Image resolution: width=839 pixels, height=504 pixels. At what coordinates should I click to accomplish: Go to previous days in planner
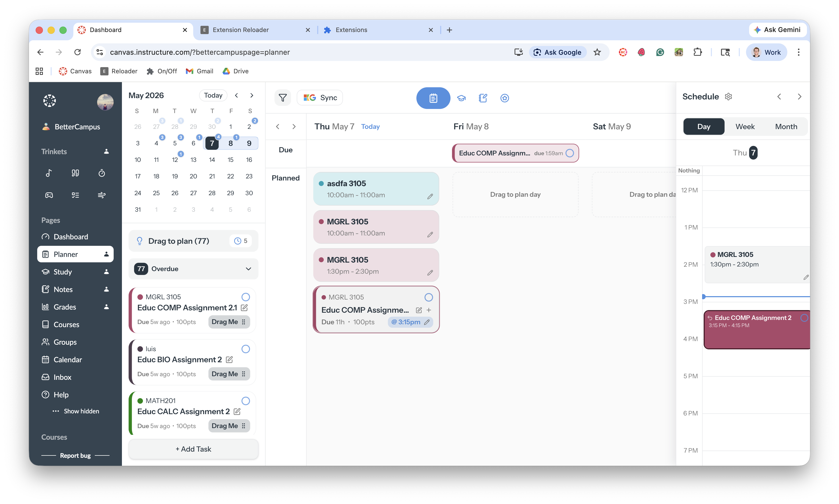(278, 127)
